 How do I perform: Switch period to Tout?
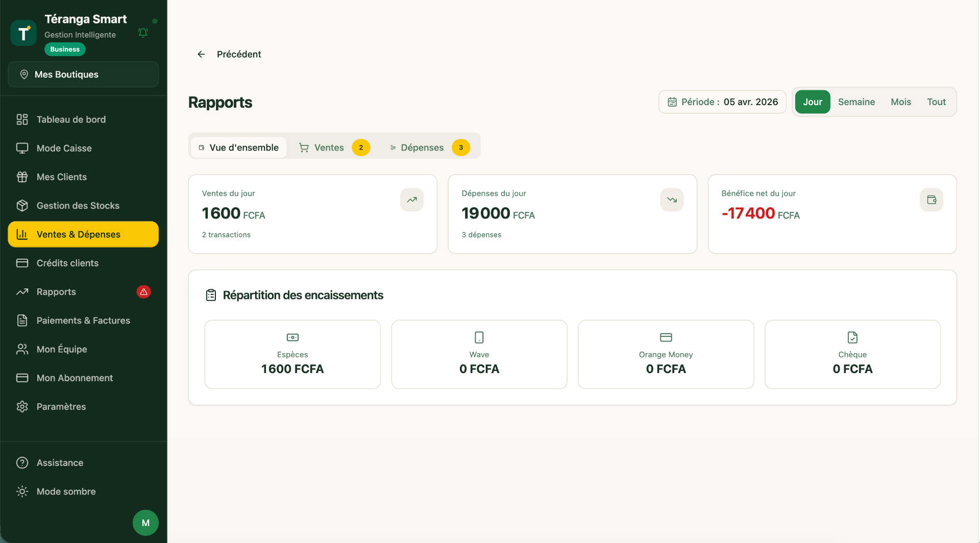click(937, 102)
